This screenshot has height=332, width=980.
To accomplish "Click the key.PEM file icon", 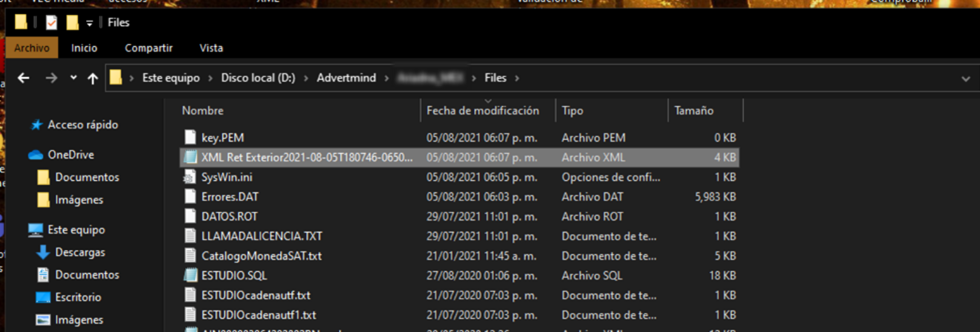I will pos(190,137).
